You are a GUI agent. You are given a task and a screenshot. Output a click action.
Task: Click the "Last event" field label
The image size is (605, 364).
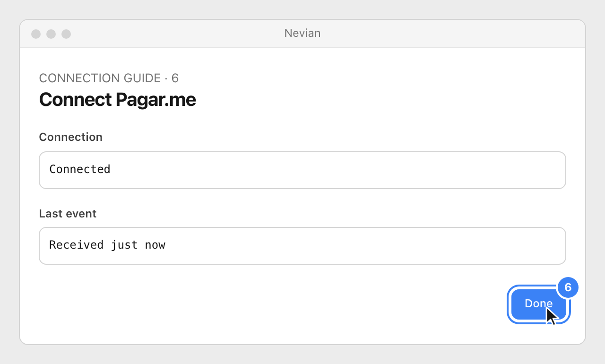tap(68, 214)
